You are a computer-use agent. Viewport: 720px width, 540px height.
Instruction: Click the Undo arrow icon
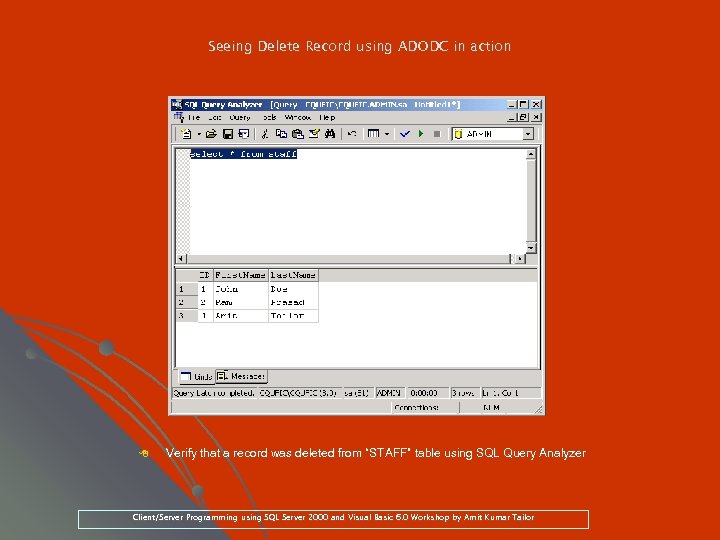click(x=352, y=134)
